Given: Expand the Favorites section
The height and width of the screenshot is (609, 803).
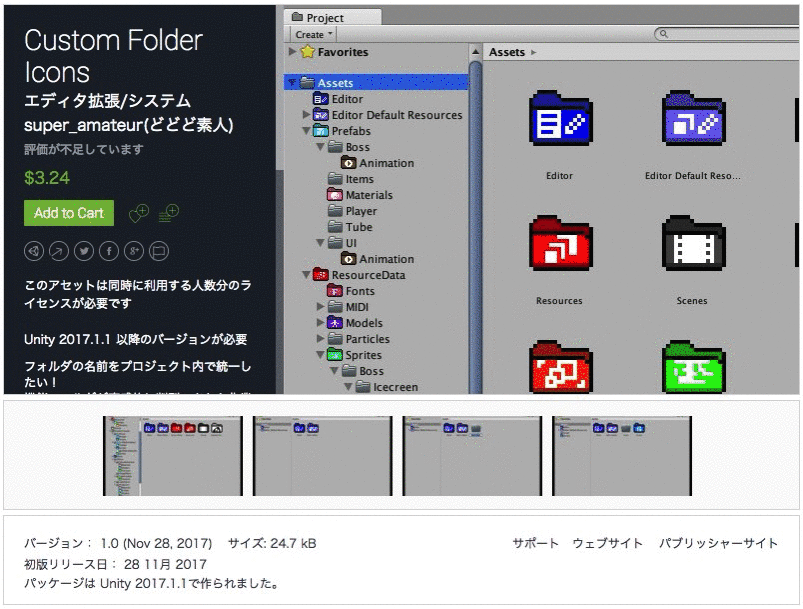Looking at the screenshot, I should [x=290, y=51].
